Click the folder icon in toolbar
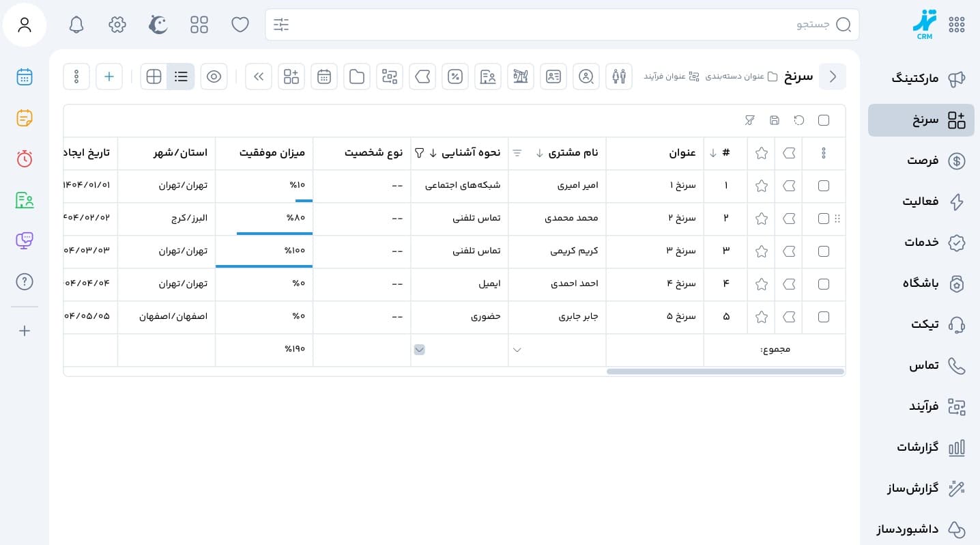This screenshot has width=980, height=545. (357, 76)
